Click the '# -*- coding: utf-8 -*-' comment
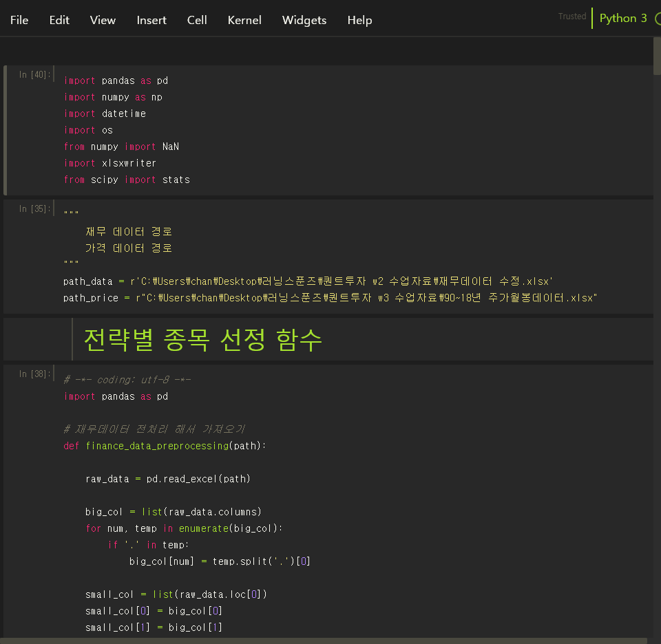Image resolution: width=661 pixels, height=644 pixels. coord(127,380)
